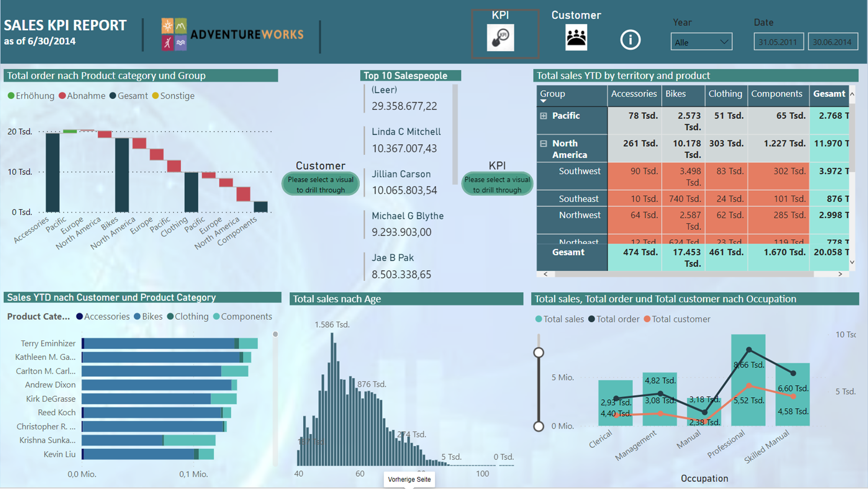Click Total customer legend item
Image resolution: width=868 pixels, height=489 pixels.
(677, 319)
